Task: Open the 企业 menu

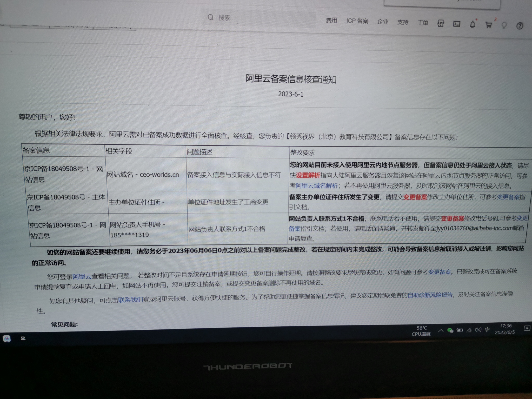Action: coord(383,22)
